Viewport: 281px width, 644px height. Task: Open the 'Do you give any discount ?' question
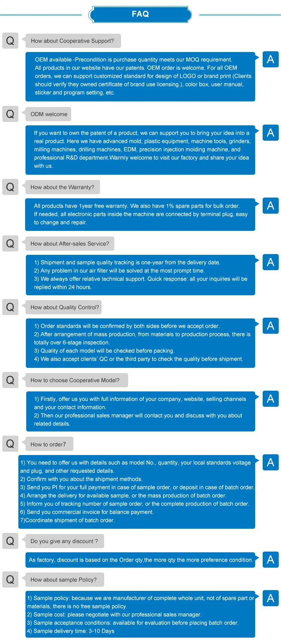coord(64,541)
